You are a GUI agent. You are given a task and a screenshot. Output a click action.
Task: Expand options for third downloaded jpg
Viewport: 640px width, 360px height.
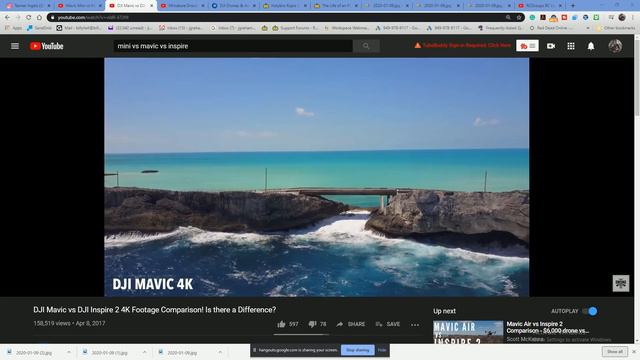point(220,352)
